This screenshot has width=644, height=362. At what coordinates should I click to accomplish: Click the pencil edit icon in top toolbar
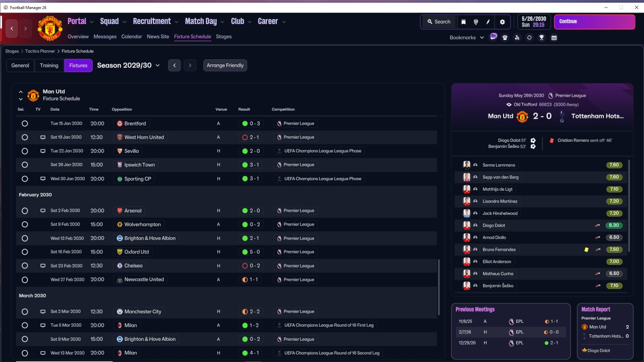[x=488, y=22]
